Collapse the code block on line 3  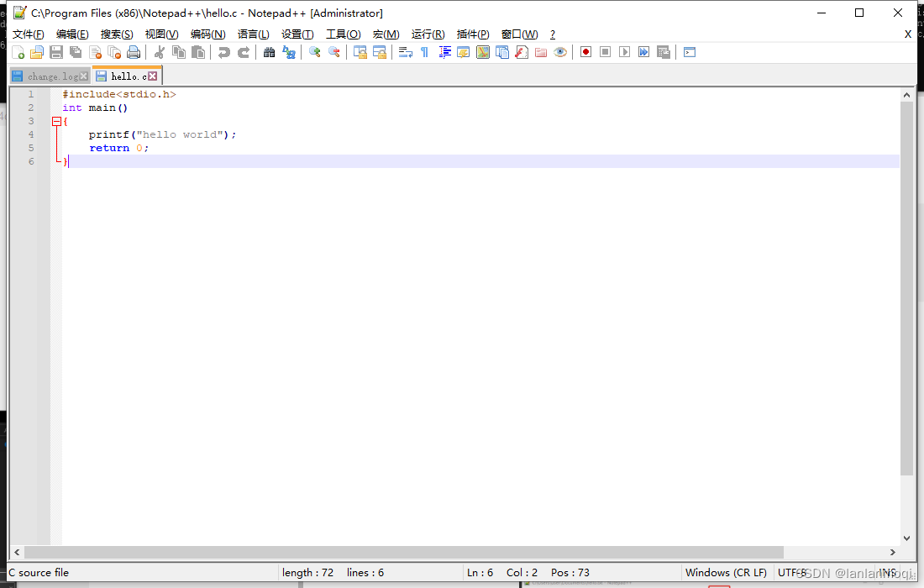click(x=55, y=121)
